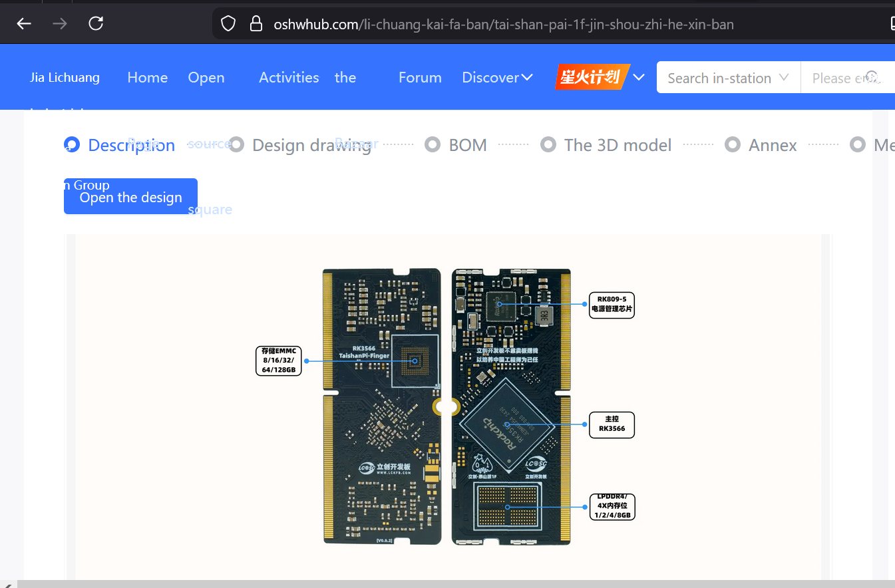Click the Open the design button
This screenshot has width=895, height=588.
(130, 198)
